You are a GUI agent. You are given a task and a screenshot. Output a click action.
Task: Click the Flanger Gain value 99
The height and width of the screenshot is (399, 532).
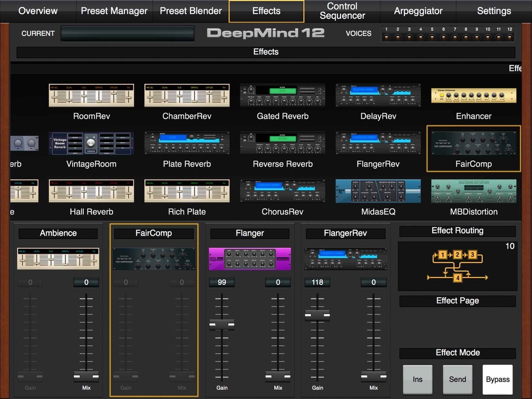222,282
